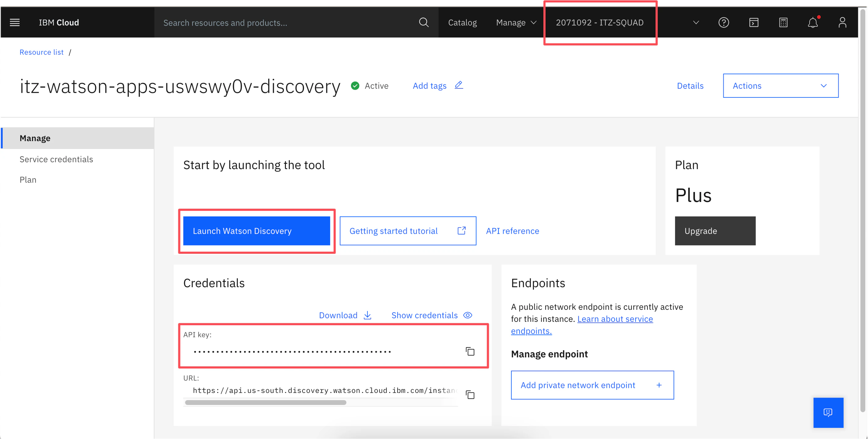
Task: Select the Plan sidebar tab
Action: pyautogui.click(x=28, y=180)
